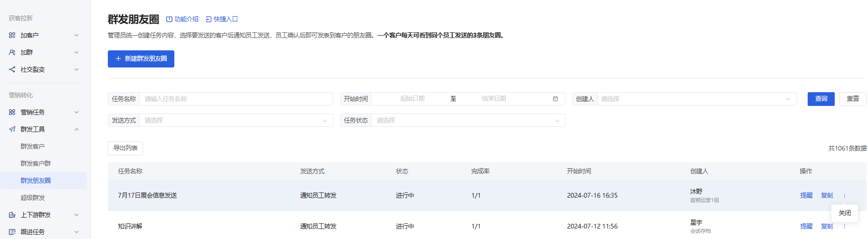Open the 发送方式 dropdown
The width and height of the screenshot is (868, 239).
pos(236,120)
